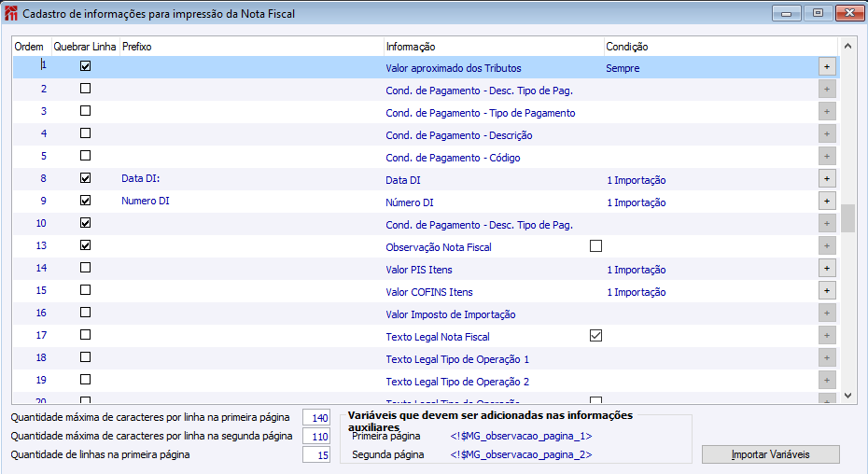The height and width of the screenshot is (474, 868).
Task: Click the application icon in the title bar
Action: click(x=11, y=12)
